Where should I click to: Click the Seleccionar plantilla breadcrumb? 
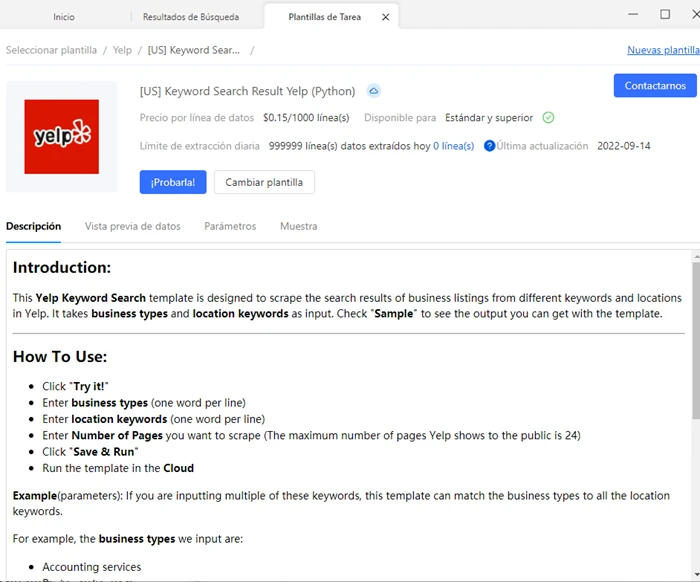coord(51,50)
